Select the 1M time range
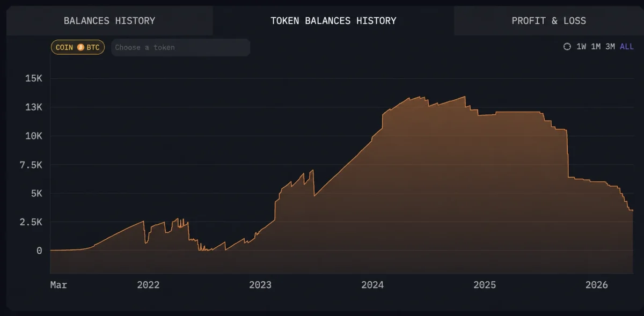The image size is (644, 316). pyautogui.click(x=596, y=47)
